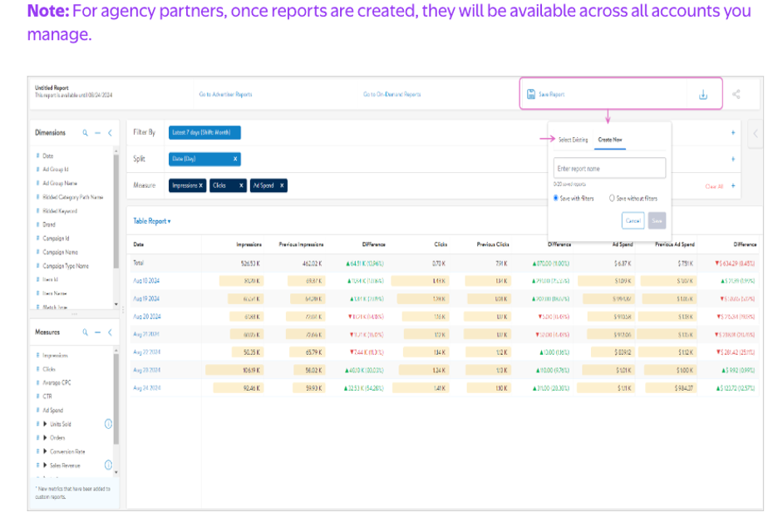Open the Go to Advertiser Reports link
The width and height of the screenshot is (778, 532).
tap(225, 95)
